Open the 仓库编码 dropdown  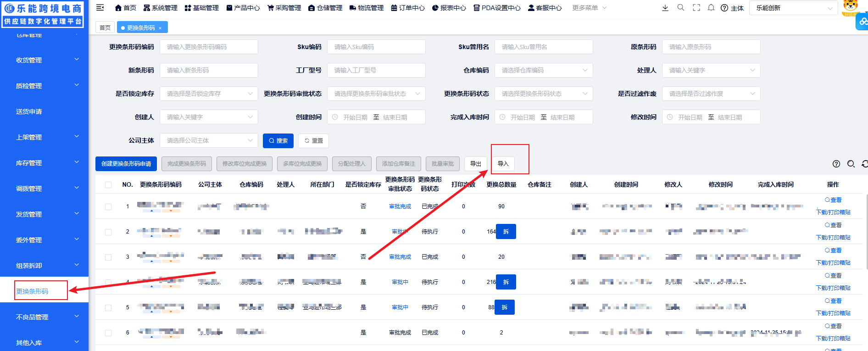544,70
